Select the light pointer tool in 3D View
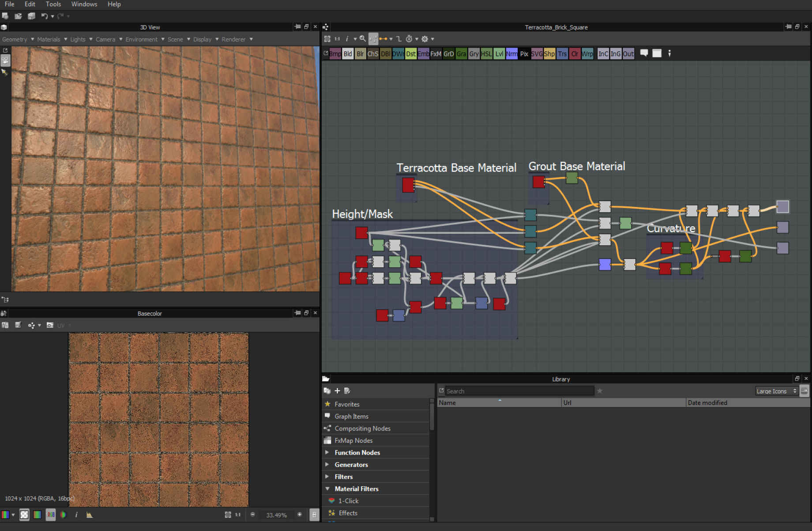The image size is (812, 531). 5,72
